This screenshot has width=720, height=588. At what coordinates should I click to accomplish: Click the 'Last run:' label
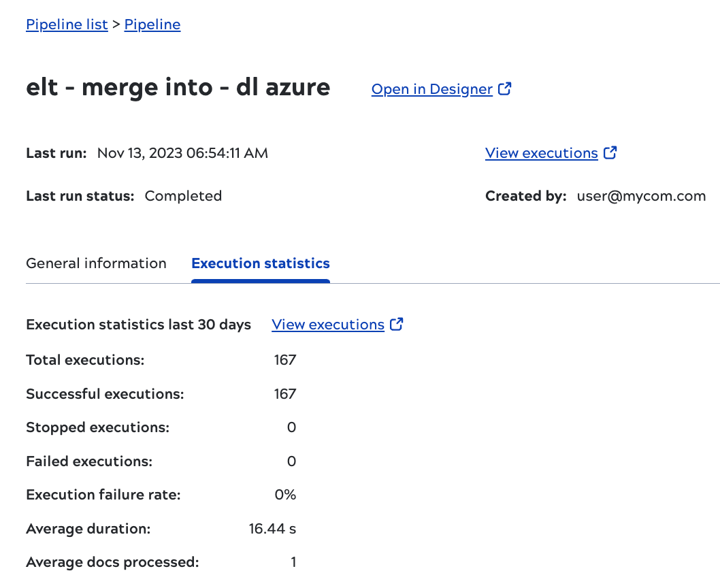click(56, 153)
